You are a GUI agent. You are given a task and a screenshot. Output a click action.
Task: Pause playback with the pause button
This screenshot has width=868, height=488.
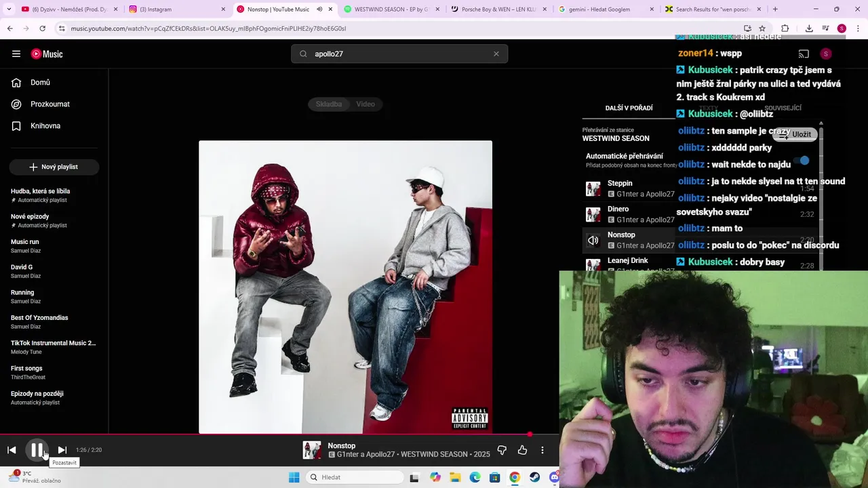(37, 450)
